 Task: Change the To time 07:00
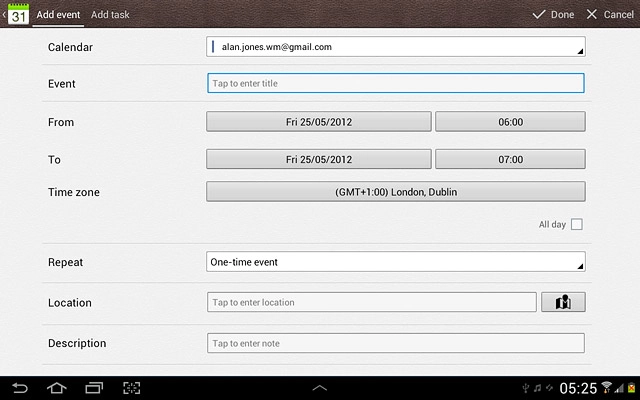[x=510, y=159]
